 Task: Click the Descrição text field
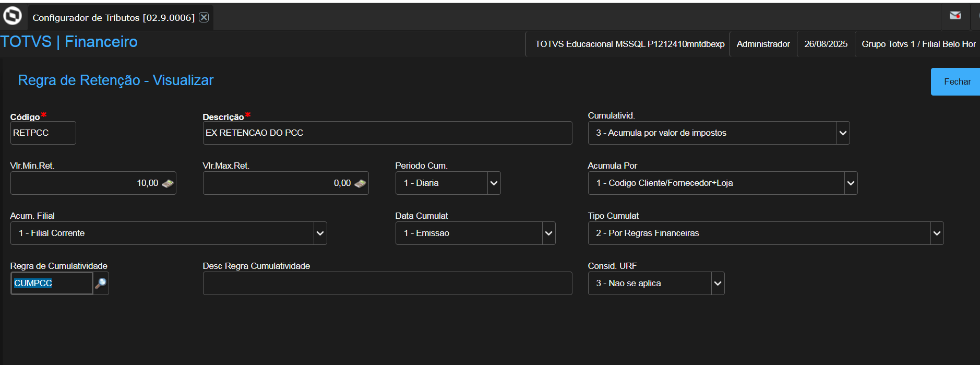(387, 133)
